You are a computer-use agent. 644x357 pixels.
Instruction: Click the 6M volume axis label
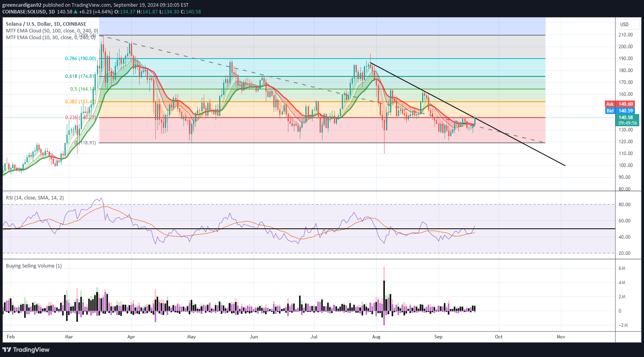tap(622, 268)
